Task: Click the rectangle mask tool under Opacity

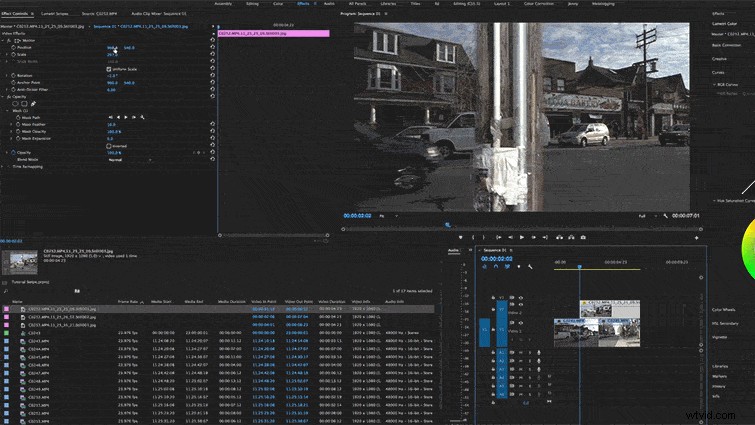Action: 24,103
